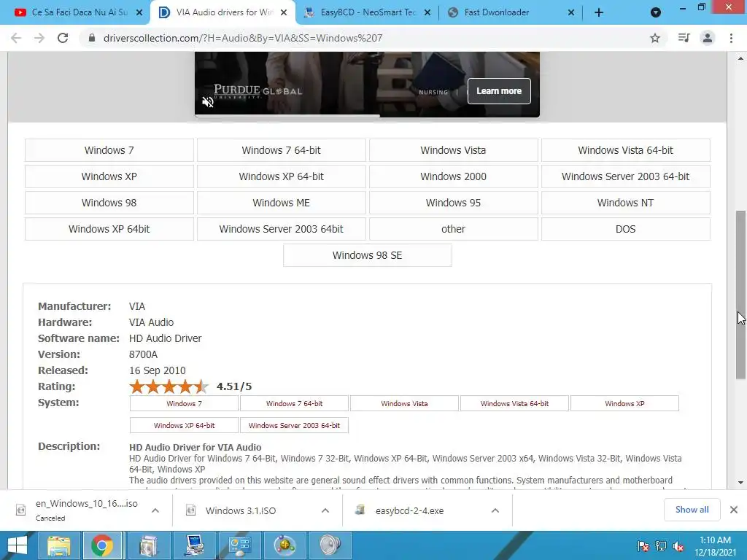Click the scrollbar down arrow
The image size is (747, 560).
[x=741, y=483]
